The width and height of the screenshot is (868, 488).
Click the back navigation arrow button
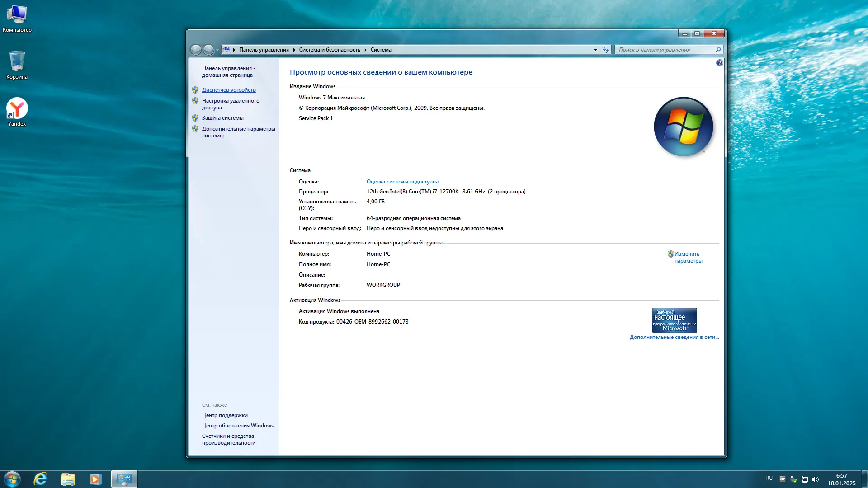coord(196,50)
